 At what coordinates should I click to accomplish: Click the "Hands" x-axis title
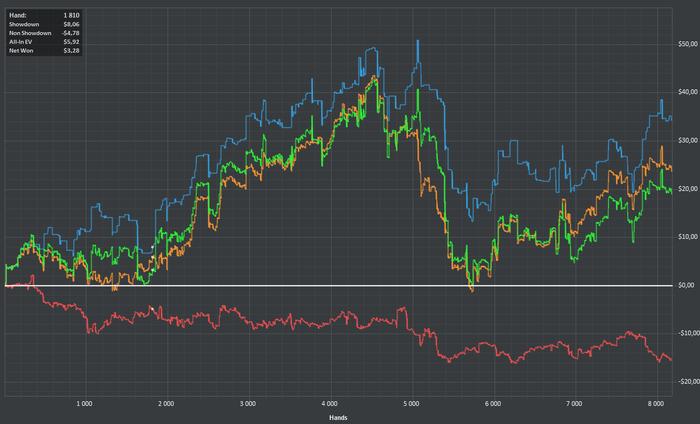pyautogui.click(x=338, y=418)
